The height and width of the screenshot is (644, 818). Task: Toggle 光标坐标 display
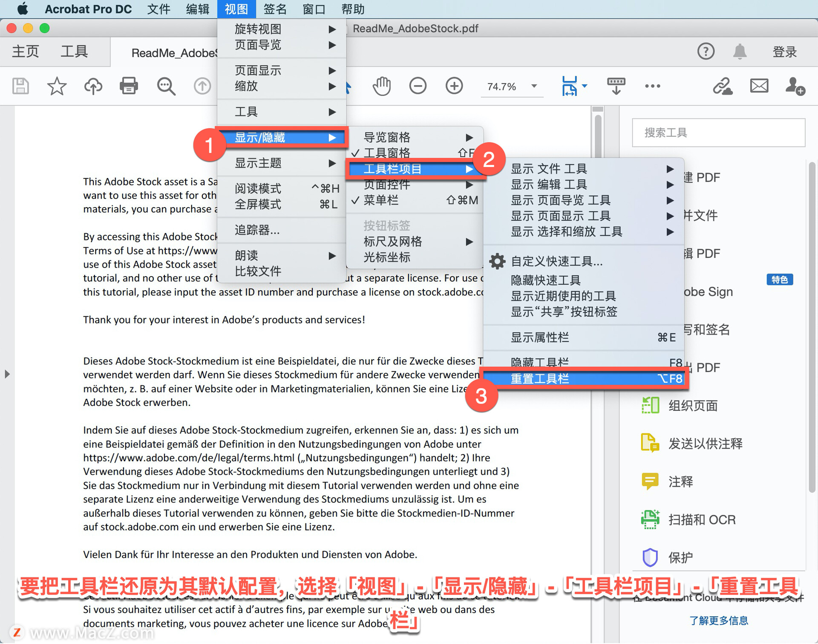pos(414,257)
